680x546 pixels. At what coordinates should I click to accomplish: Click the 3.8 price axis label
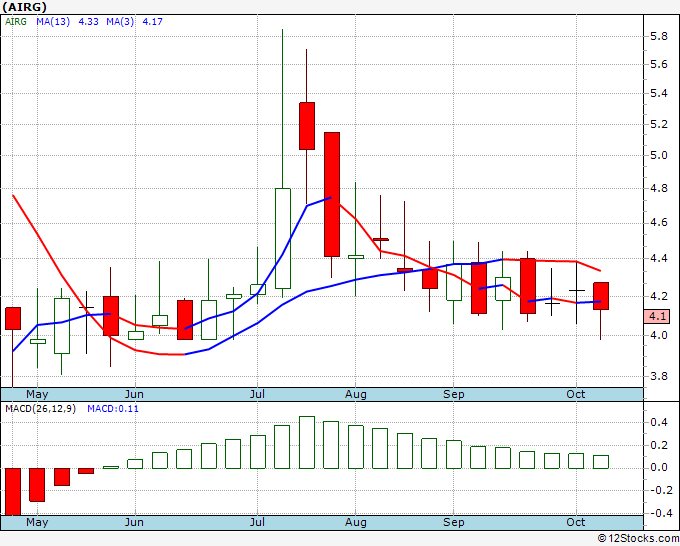coord(658,377)
